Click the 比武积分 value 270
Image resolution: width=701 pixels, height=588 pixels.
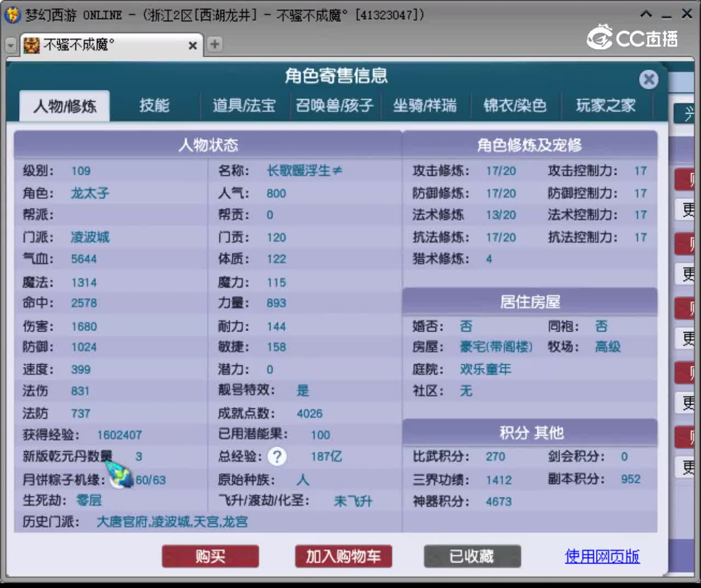pos(496,457)
